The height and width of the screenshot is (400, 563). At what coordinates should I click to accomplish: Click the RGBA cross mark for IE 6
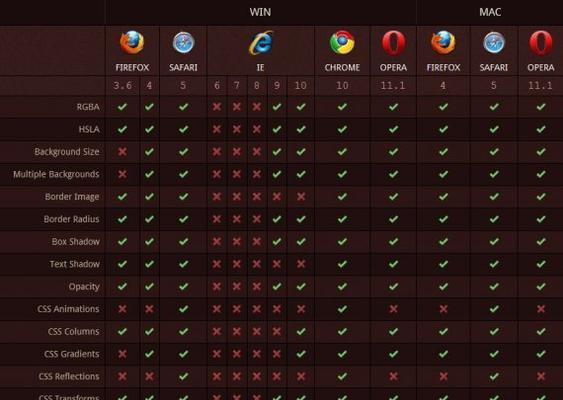217,107
